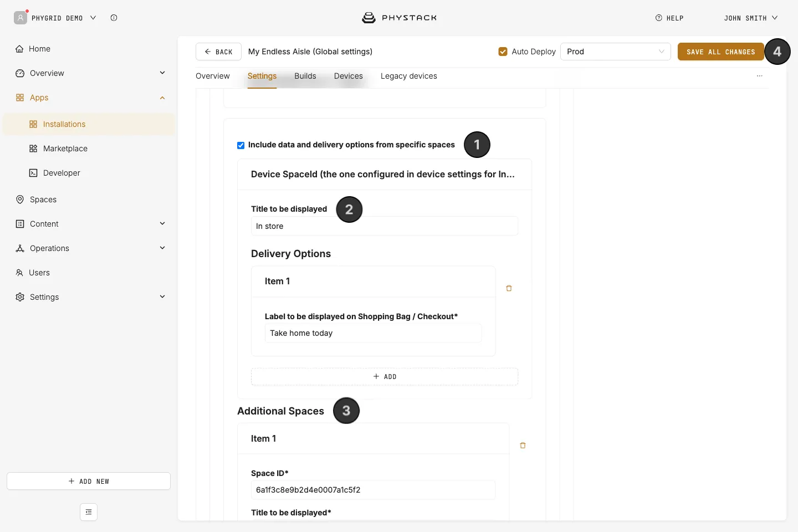
Task: Expand the Content sidebar section
Action: pos(162,223)
